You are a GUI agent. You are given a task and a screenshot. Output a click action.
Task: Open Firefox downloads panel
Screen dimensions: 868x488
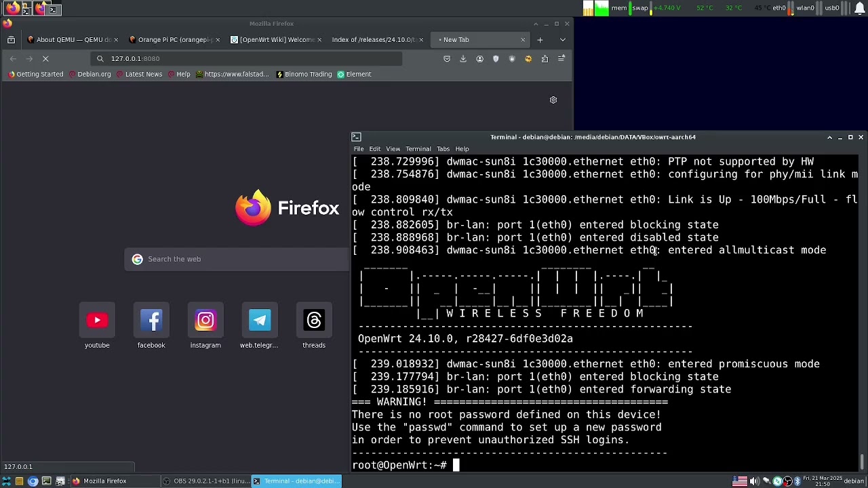463,59
